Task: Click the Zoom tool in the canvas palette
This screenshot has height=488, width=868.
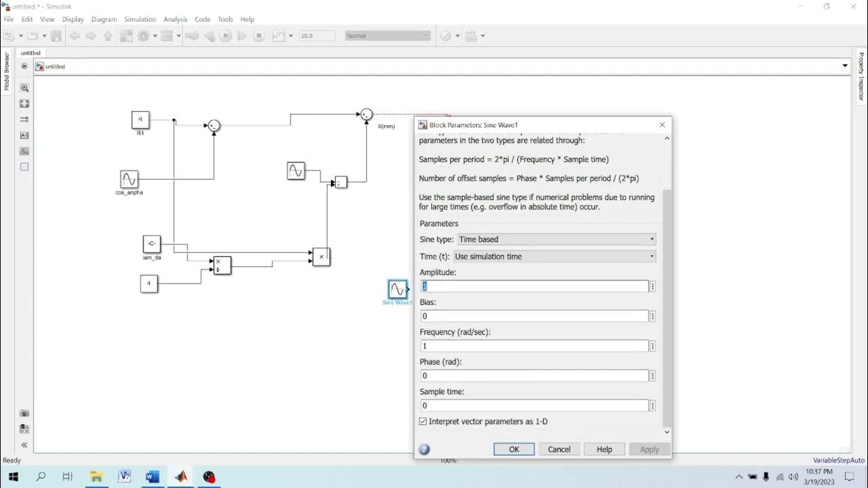Action: click(24, 88)
